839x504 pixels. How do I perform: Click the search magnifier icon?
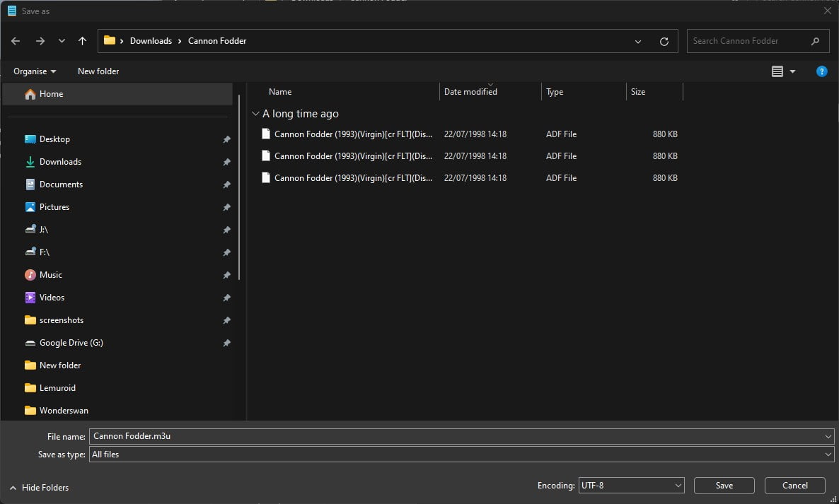816,41
